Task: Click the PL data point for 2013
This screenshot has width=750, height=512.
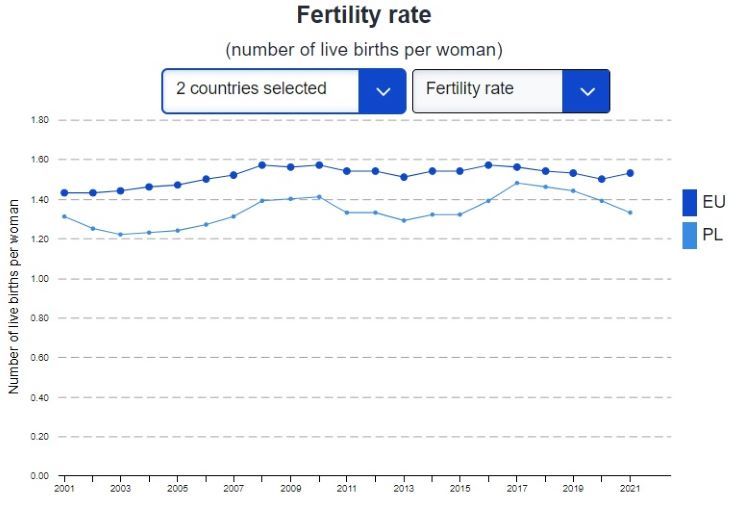Action: tap(403, 220)
